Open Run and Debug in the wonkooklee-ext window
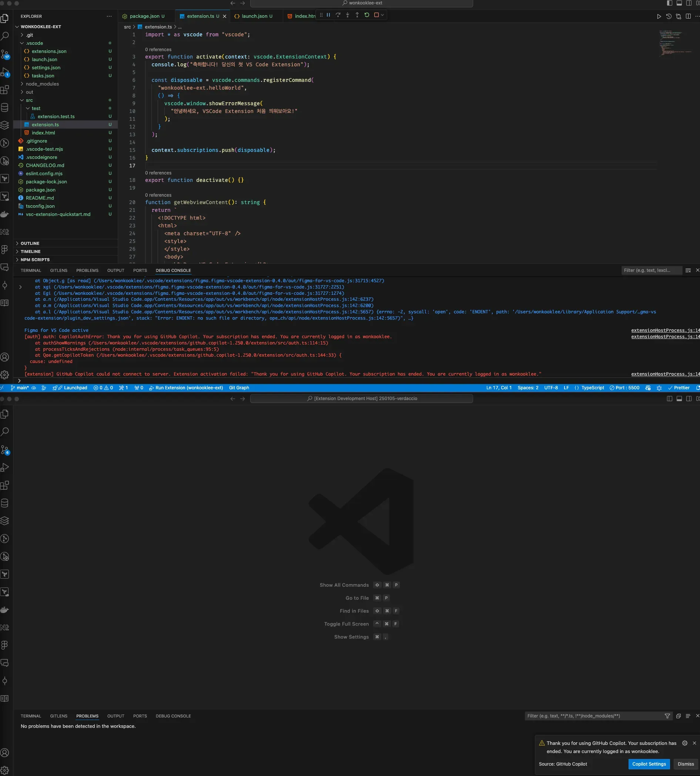700x776 pixels. [x=5, y=72]
